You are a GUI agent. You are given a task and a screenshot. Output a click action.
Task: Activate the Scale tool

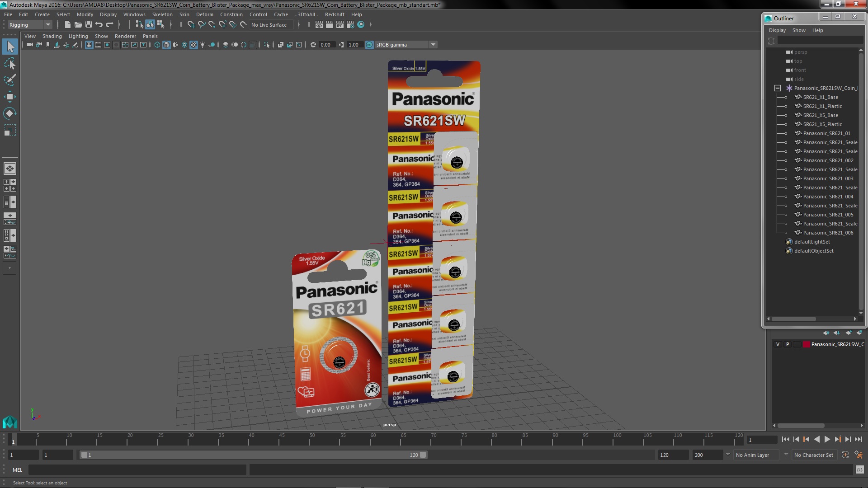[10, 131]
